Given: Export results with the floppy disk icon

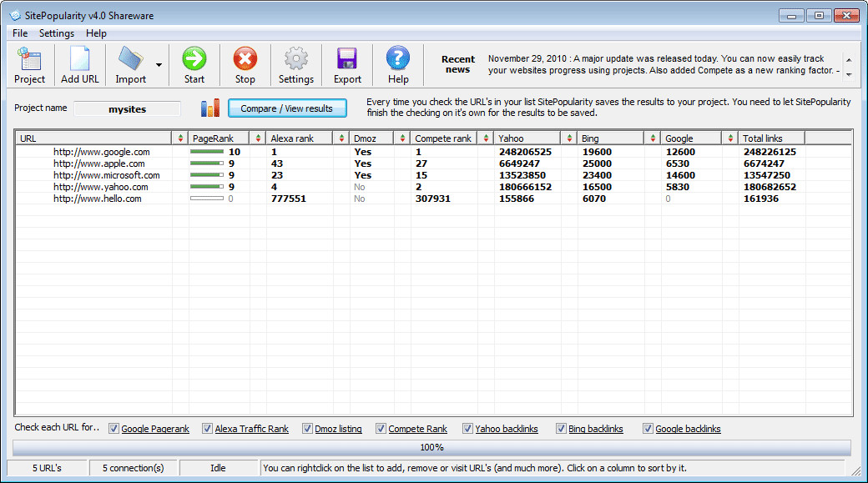Looking at the screenshot, I should (x=347, y=58).
